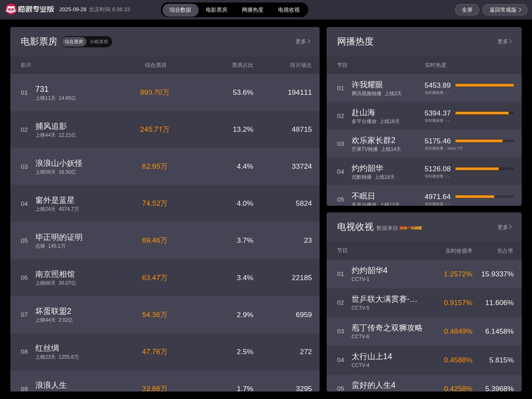Viewport: 532px width, 399px height.
Task: Expand 更多 in the movie box office panel
Action: pyautogui.click(x=303, y=42)
